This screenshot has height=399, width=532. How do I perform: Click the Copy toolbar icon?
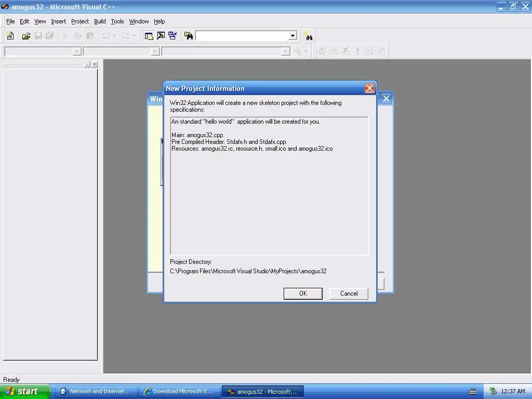click(x=78, y=36)
